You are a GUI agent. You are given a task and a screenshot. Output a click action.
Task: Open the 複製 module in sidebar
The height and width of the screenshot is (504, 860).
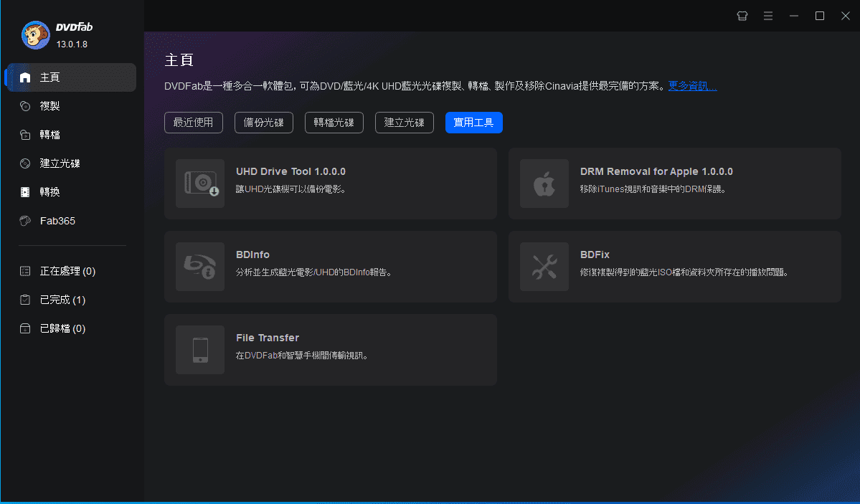click(x=71, y=106)
